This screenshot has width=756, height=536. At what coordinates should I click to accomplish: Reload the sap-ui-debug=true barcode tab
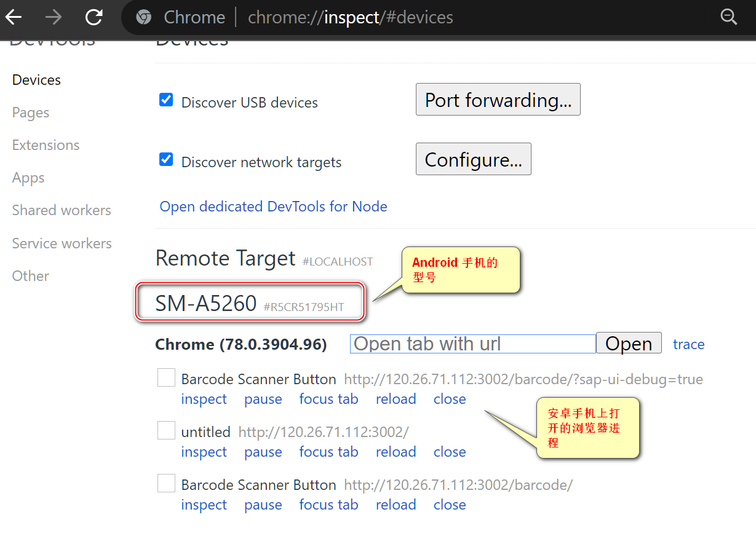point(396,399)
